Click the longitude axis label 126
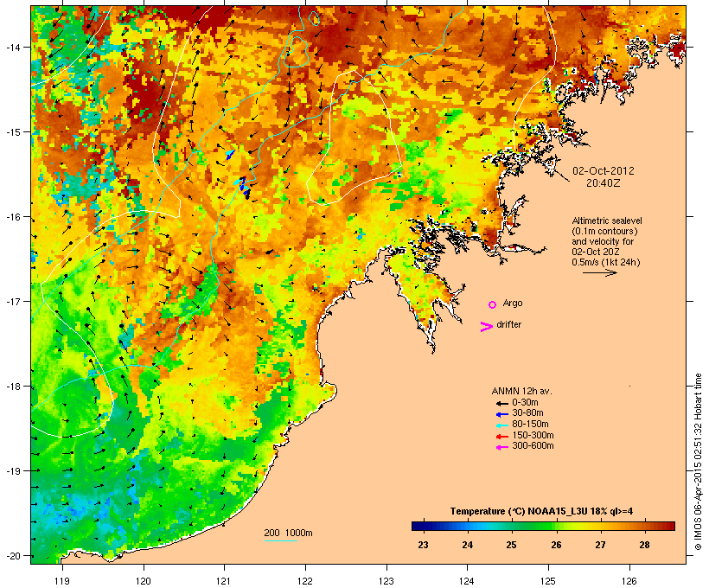 tap(629, 581)
